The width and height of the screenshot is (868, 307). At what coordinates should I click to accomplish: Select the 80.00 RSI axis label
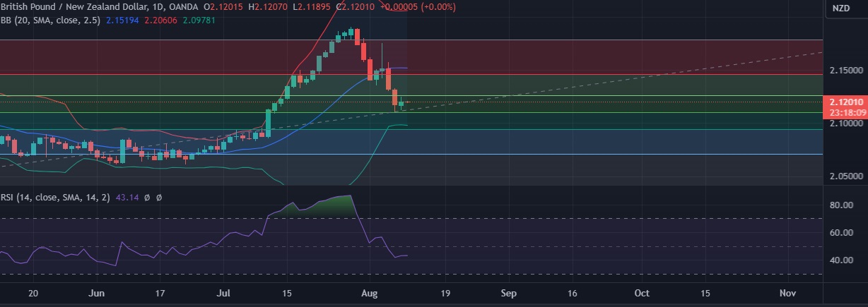(841, 205)
